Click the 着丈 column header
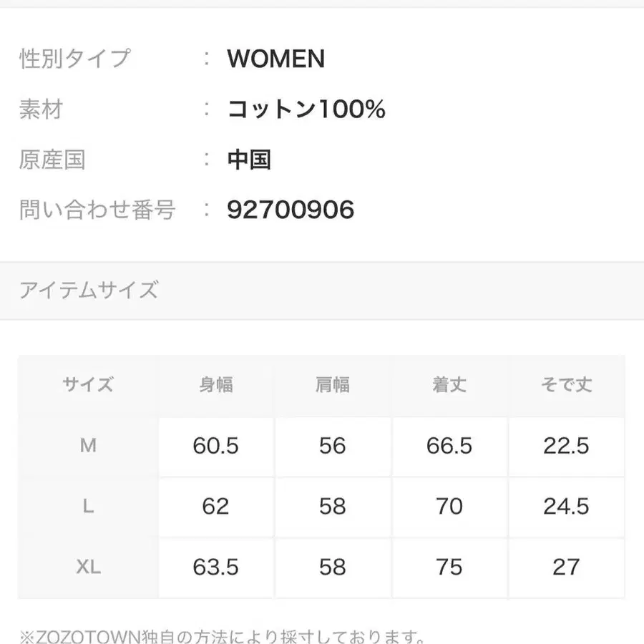Image resolution: width=644 pixels, height=644 pixels. pyautogui.click(x=449, y=385)
